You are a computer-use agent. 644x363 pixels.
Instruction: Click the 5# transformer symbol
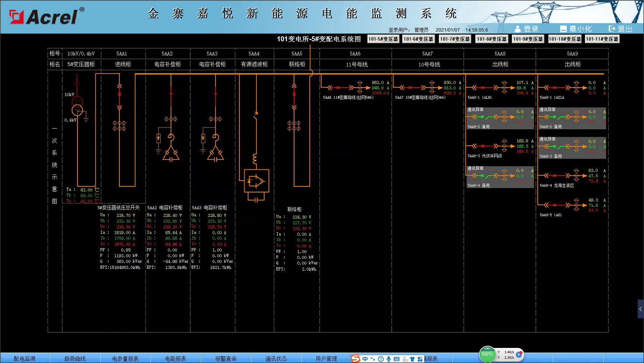coord(77,106)
